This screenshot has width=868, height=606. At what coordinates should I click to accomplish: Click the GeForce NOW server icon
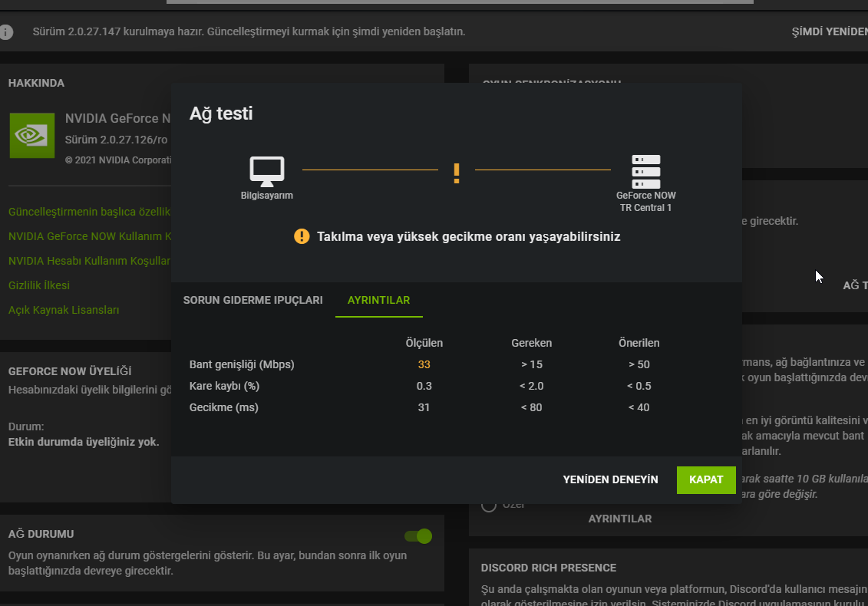[x=646, y=172]
